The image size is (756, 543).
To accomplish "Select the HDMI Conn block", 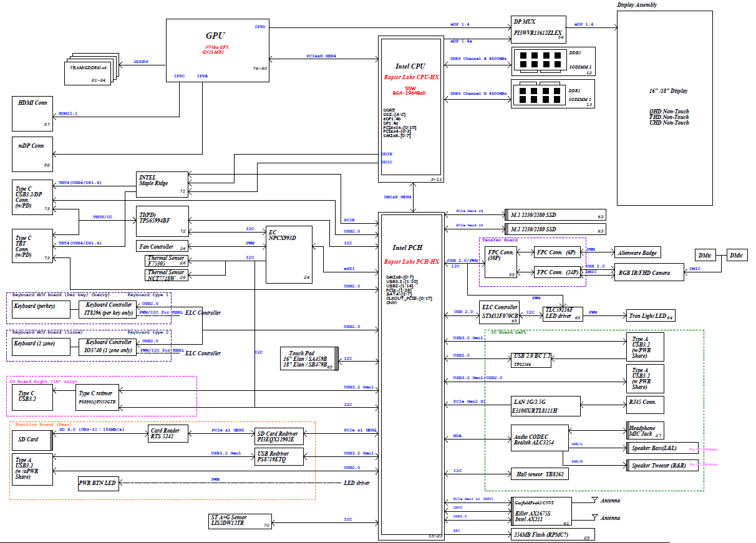I will [32, 113].
